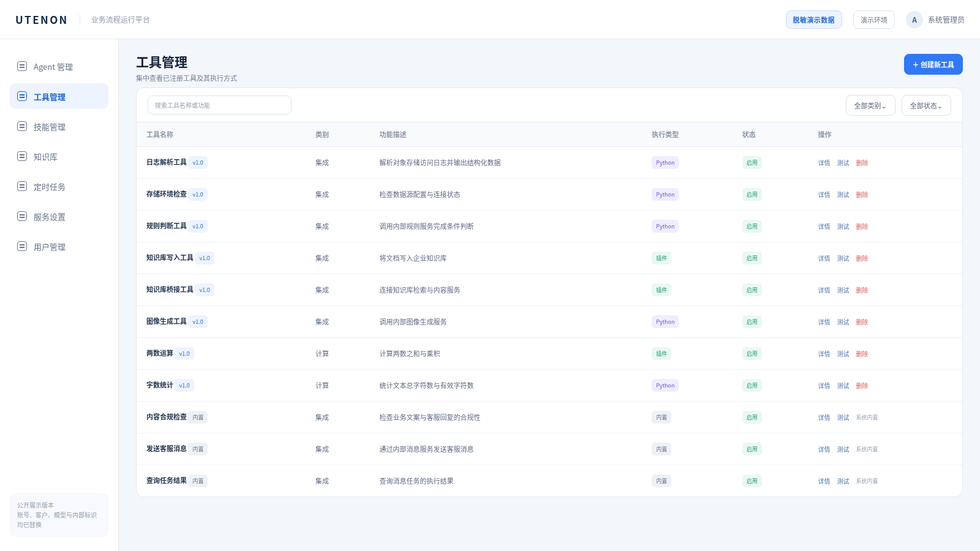980x551 pixels.
Task: Click the 用户管理 sidebar icon
Action: [22, 246]
